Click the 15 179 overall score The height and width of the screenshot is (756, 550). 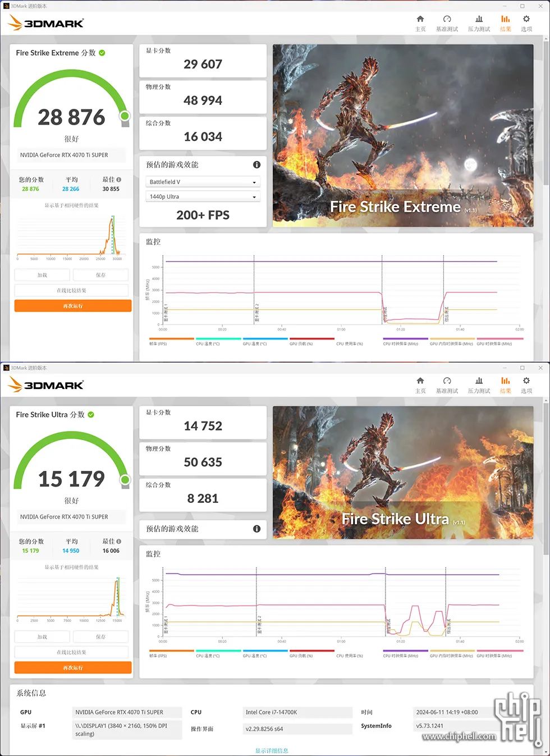(71, 479)
